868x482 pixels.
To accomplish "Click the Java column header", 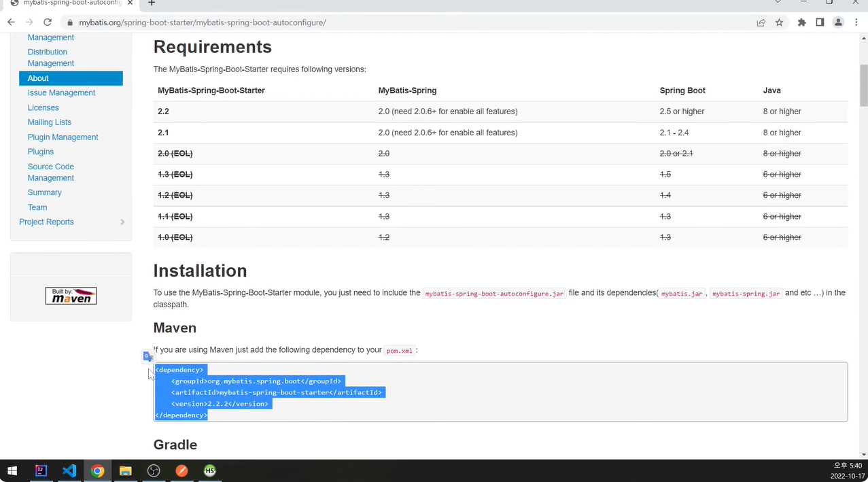I will [x=771, y=90].
